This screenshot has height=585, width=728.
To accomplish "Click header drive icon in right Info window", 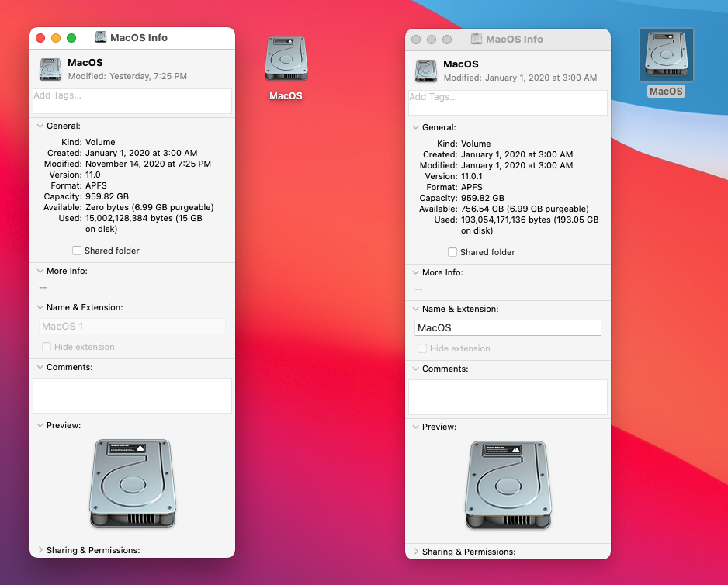I will pos(426,71).
